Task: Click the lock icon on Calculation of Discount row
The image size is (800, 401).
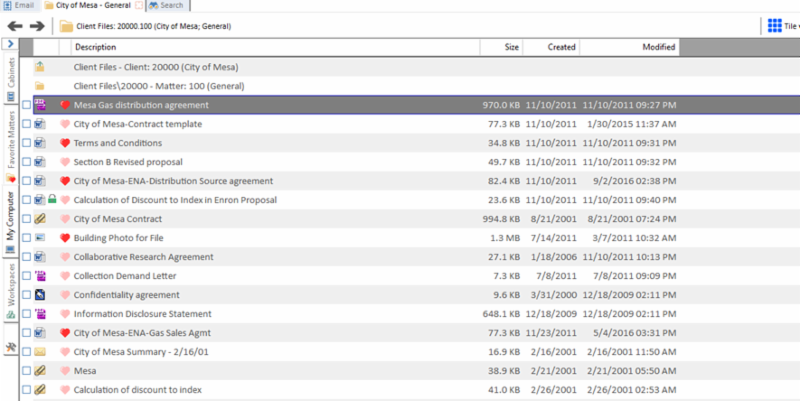Action: coord(52,200)
